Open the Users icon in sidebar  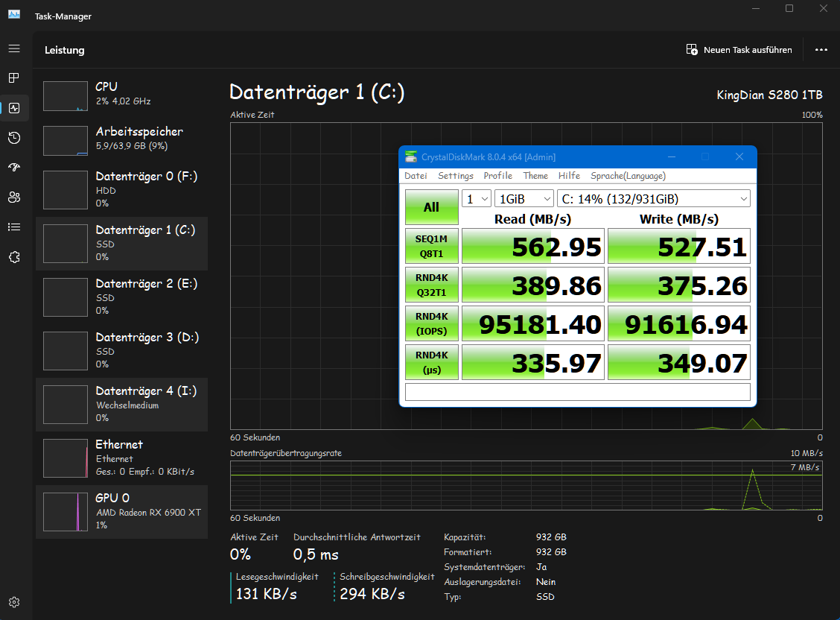tap(14, 197)
